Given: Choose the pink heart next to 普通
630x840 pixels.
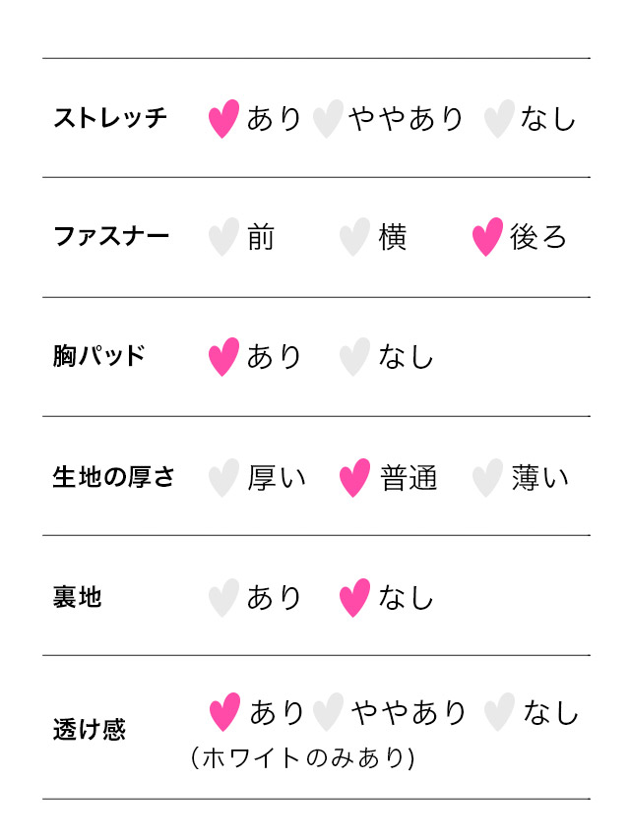Looking at the screenshot, I should 354,478.
